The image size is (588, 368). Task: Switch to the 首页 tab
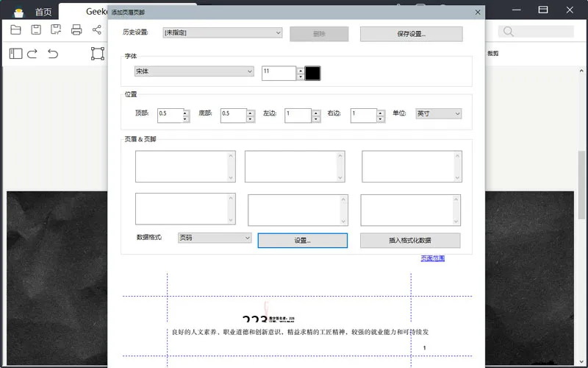pyautogui.click(x=43, y=12)
